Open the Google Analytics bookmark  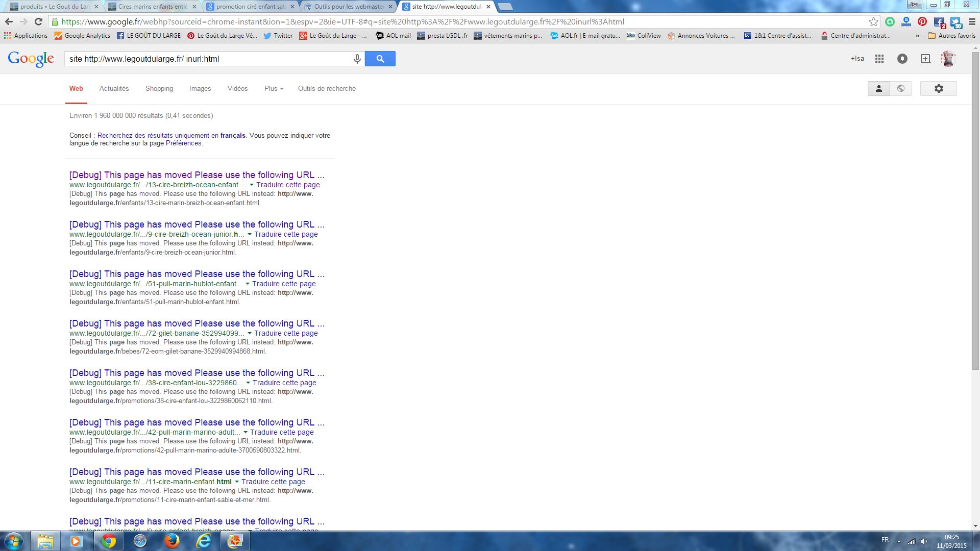pyautogui.click(x=82, y=36)
